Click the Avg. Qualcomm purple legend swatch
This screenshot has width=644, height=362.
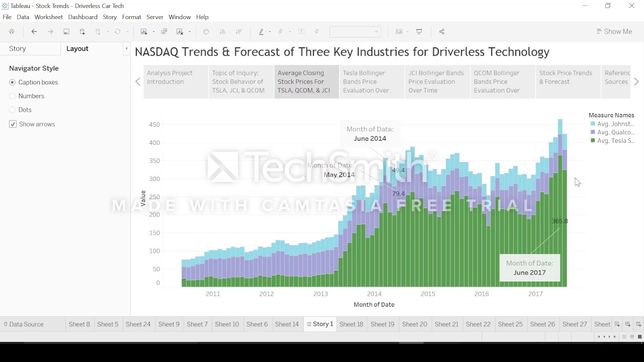click(x=593, y=132)
